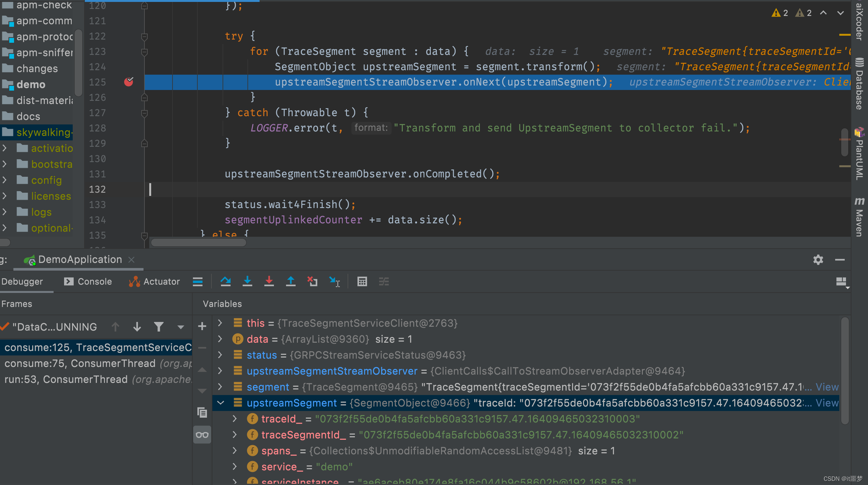Click the Variables panel vertical scrollbar
Image resolution: width=868 pixels, height=485 pixels.
point(844,370)
